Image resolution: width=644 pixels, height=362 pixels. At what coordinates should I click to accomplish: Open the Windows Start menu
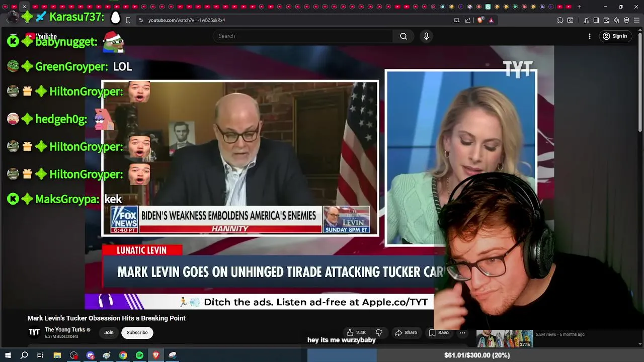tap(8, 355)
